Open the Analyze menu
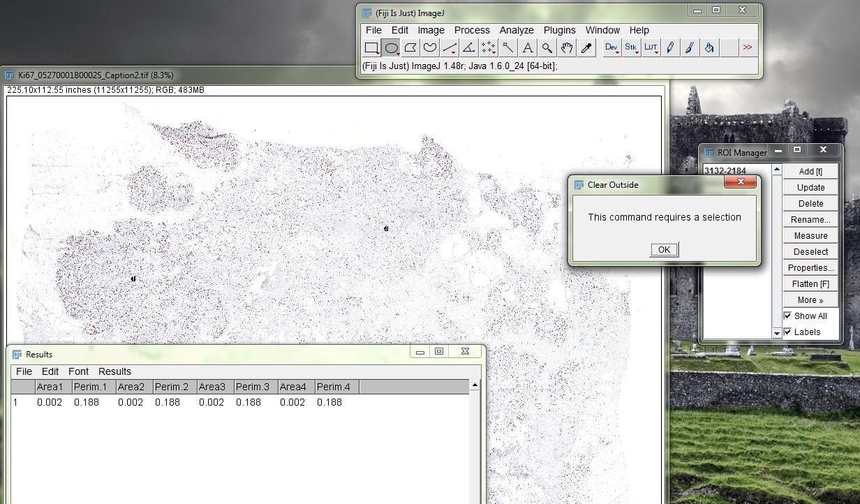Screen dimensions: 860x504 [516, 30]
